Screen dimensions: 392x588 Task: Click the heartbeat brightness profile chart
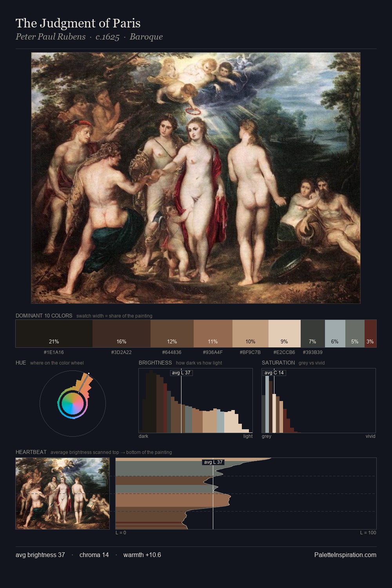pyautogui.click(x=246, y=494)
